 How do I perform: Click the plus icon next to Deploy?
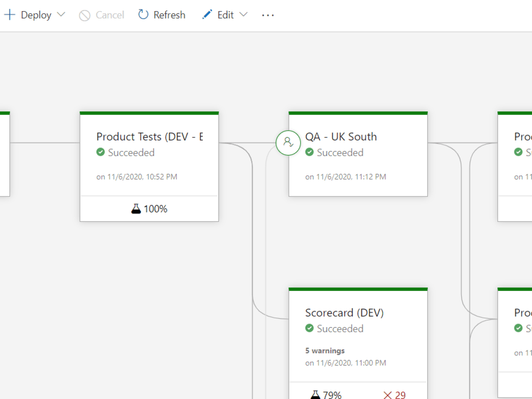(x=9, y=14)
